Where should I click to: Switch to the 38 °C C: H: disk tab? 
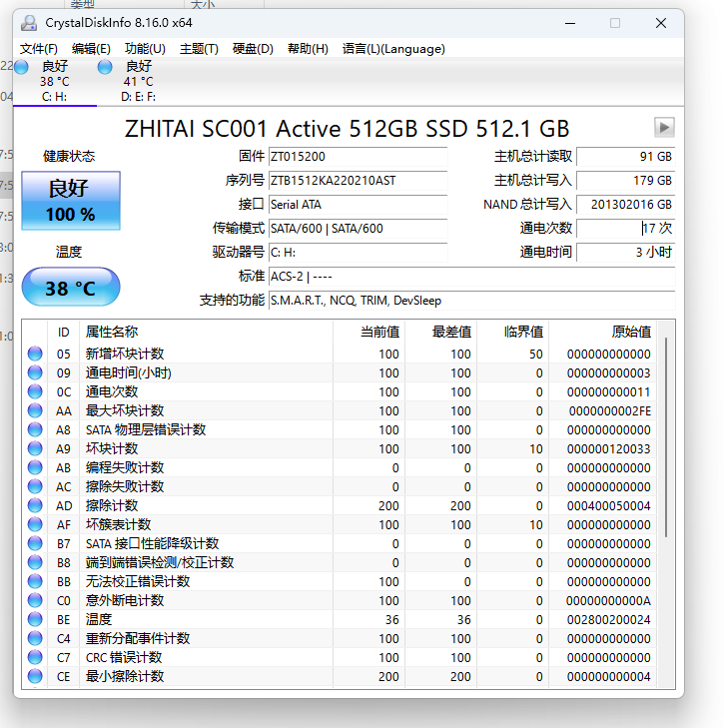(x=55, y=82)
